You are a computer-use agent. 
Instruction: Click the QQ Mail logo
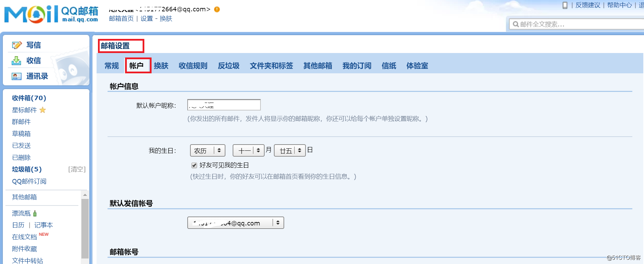tap(51, 14)
